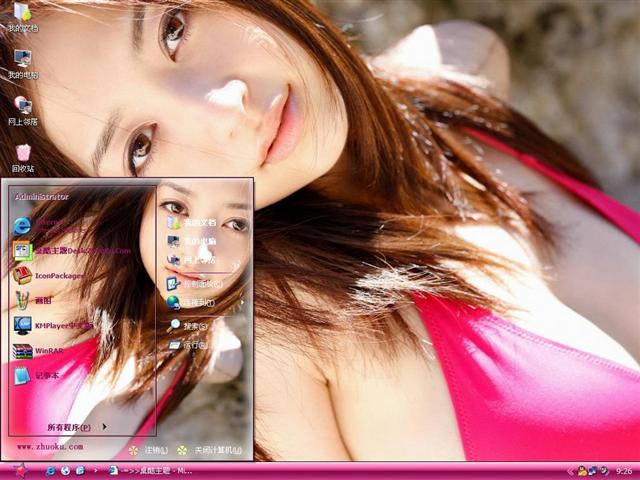640x480 pixels.
Task: Switch to the 桌酷主题 taskbar window button
Action: pos(150,471)
